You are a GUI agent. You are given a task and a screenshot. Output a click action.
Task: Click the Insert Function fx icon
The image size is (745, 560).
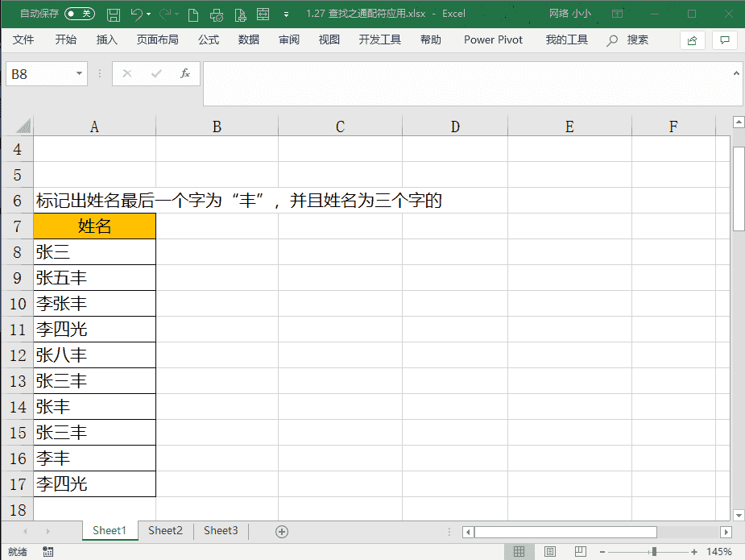click(184, 73)
